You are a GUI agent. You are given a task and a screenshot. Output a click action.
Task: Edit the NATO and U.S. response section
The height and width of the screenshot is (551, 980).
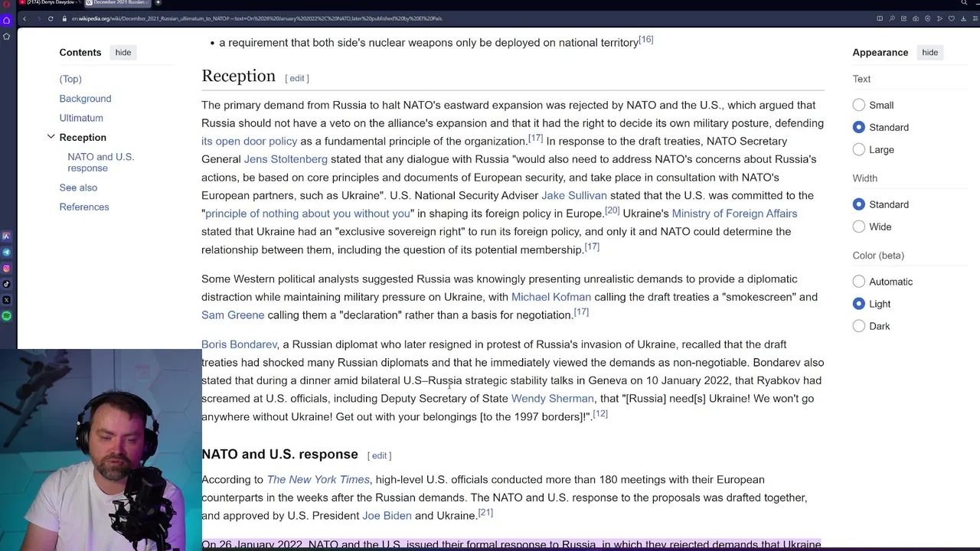379,455
